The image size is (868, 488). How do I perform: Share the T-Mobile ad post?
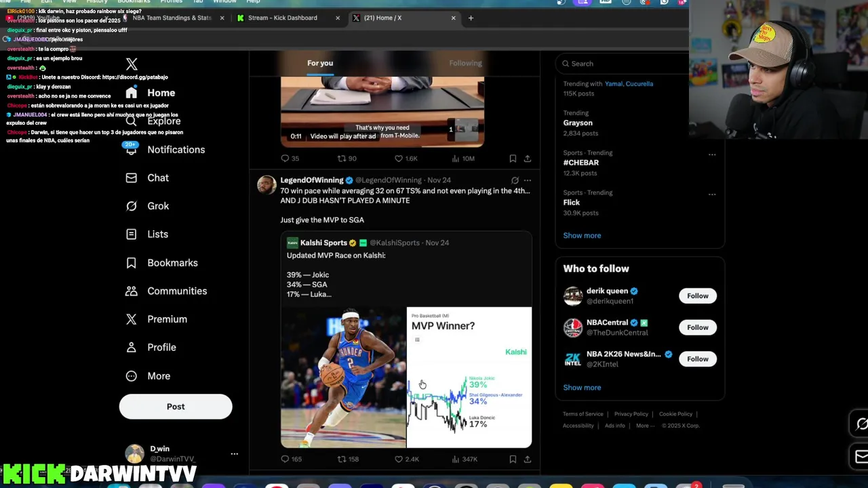click(x=527, y=159)
